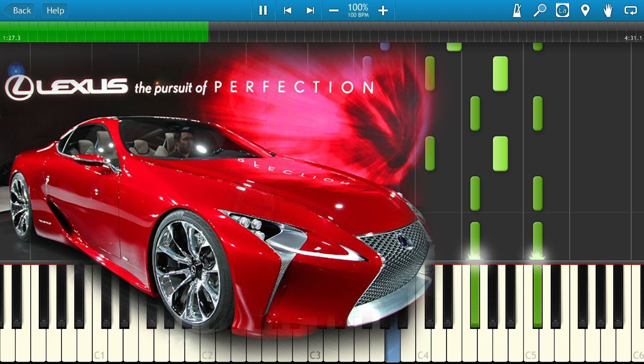The height and width of the screenshot is (364, 644).
Task: Toggle note labels La icon
Action: tap(563, 10)
